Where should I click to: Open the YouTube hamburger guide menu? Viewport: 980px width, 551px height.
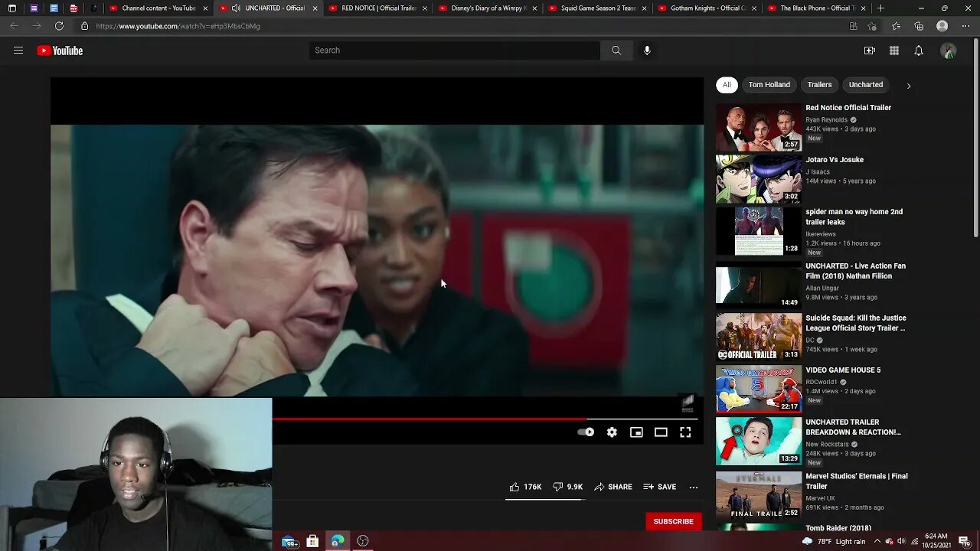click(18, 51)
